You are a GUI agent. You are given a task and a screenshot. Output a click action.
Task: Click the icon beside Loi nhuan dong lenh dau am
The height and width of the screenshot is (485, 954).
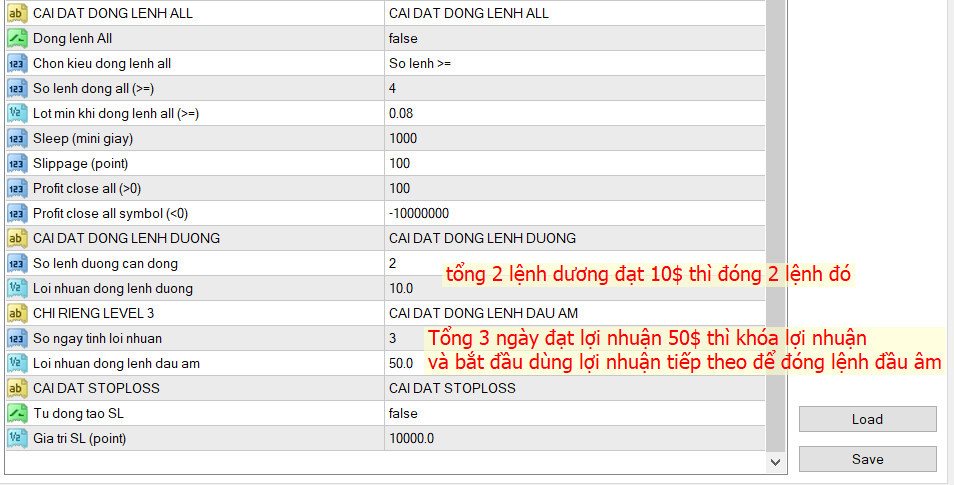click(17, 363)
